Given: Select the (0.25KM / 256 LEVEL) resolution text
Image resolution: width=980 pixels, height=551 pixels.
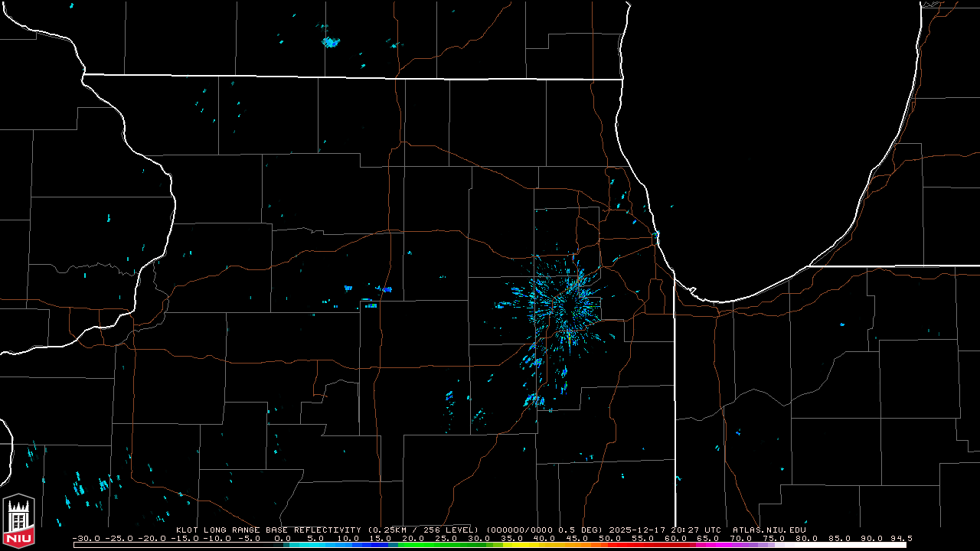Looking at the screenshot, I should pos(423,530).
